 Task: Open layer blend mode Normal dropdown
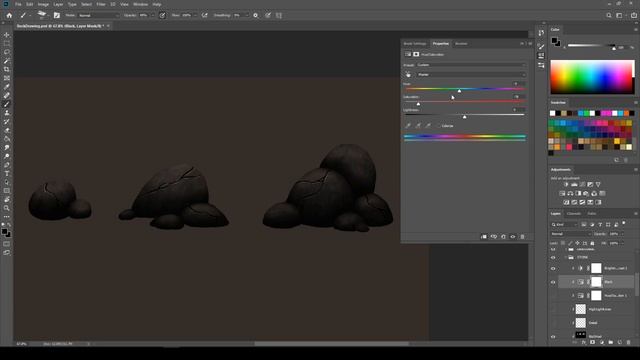click(x=570, y=234)
